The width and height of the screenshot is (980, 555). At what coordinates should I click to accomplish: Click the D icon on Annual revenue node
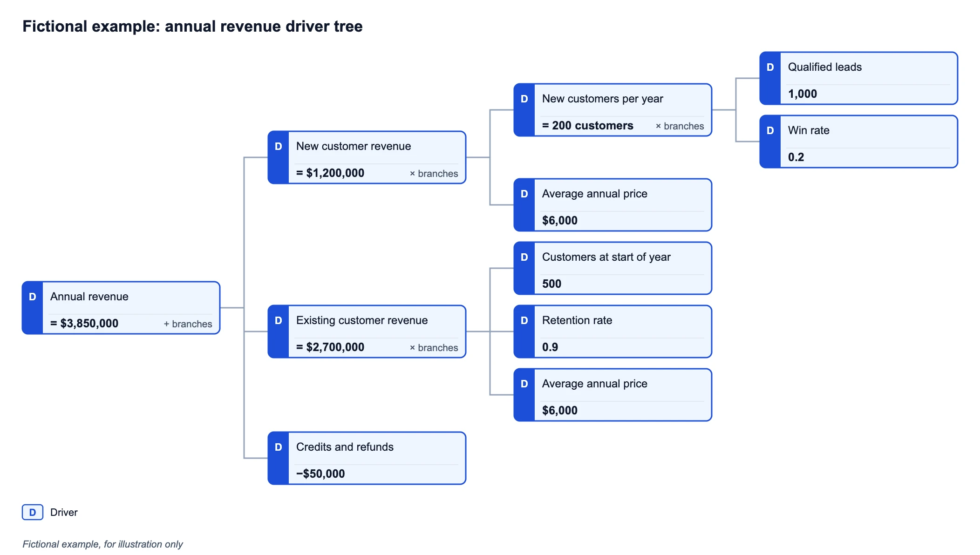[33, 297]
